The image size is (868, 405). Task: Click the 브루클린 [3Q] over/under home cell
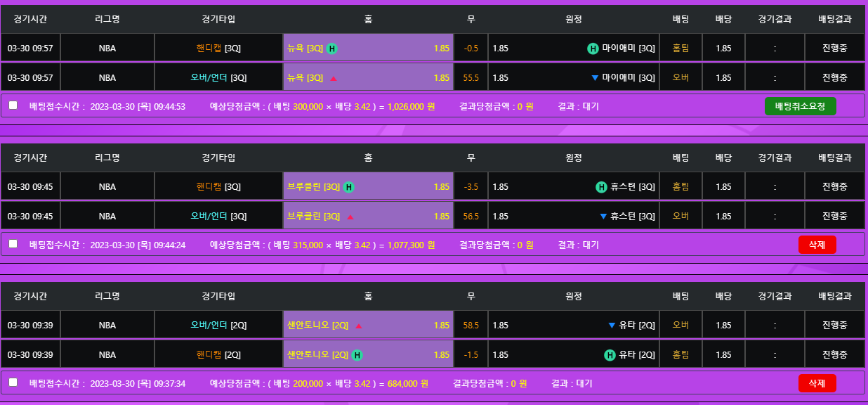tap(368, 216)
